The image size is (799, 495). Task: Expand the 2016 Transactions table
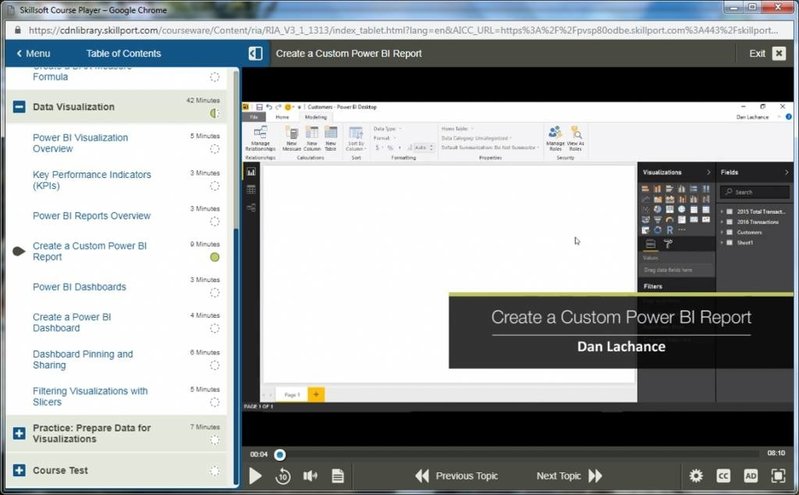[x=722, y=222]
